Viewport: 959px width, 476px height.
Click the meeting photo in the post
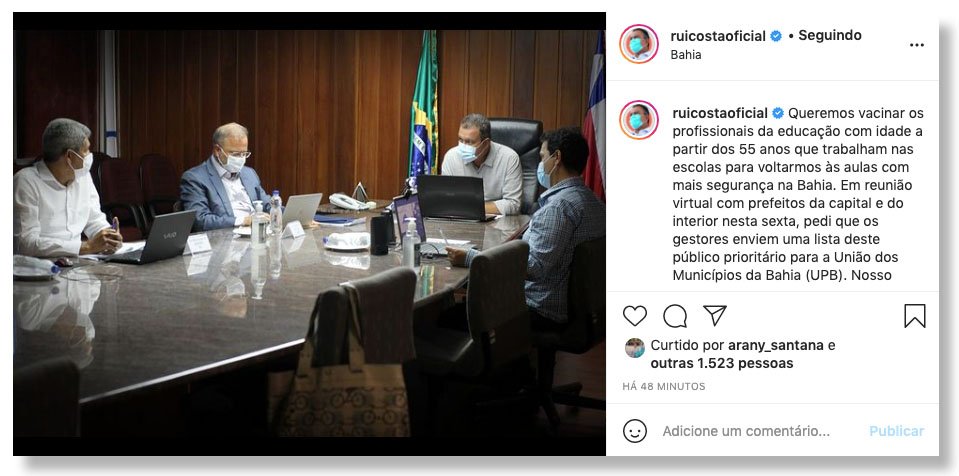309,234
